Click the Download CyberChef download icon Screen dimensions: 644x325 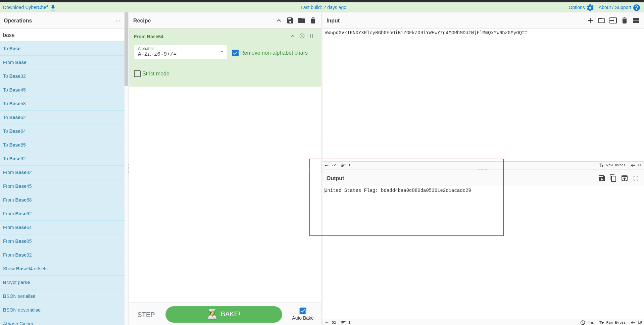pyautogui.click(x=53, y=7)
